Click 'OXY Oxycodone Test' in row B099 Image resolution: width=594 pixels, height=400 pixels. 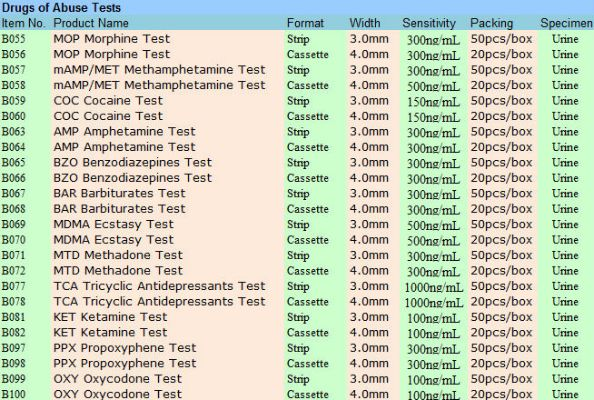[117, 379]
